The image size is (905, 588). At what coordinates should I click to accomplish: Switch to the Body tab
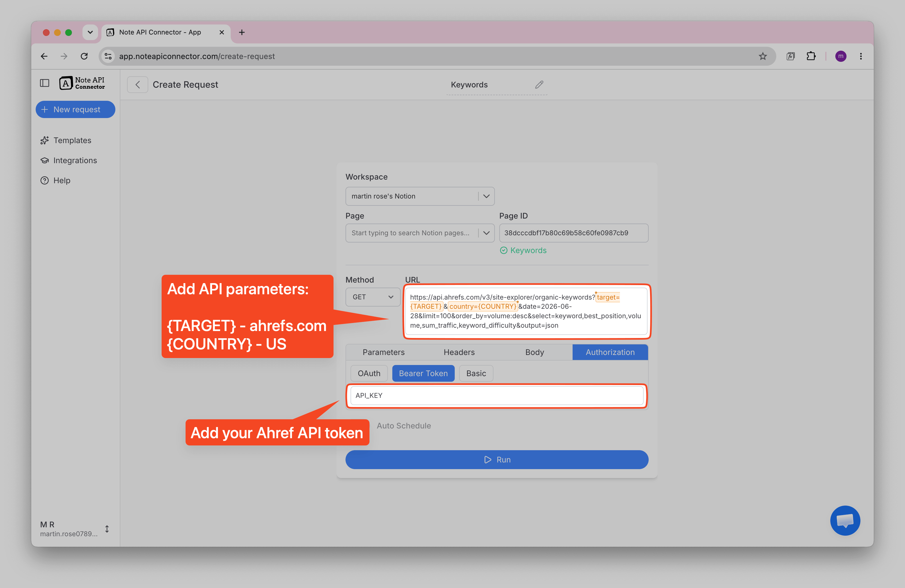[535, 352]
